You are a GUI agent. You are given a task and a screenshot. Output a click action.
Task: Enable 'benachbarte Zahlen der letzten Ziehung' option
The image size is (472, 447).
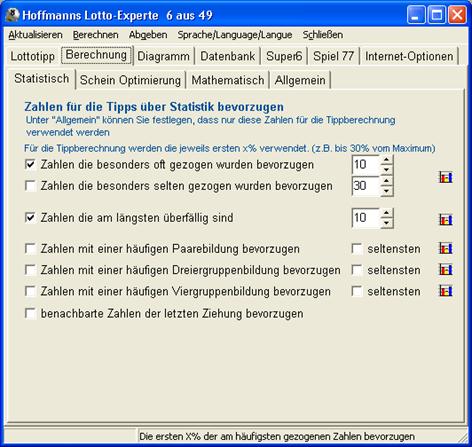(30, 313)
